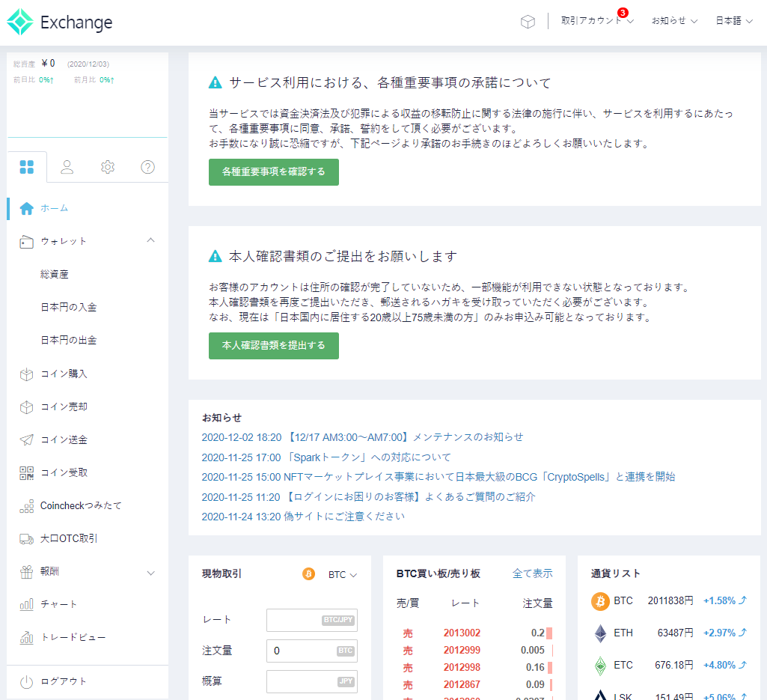Click the レート input field
Screen dimensions: 767x700
312,620
